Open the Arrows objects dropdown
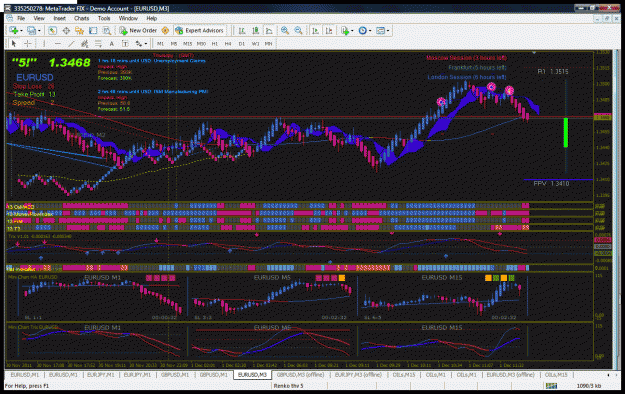625x394 pixels. point(145,43)
